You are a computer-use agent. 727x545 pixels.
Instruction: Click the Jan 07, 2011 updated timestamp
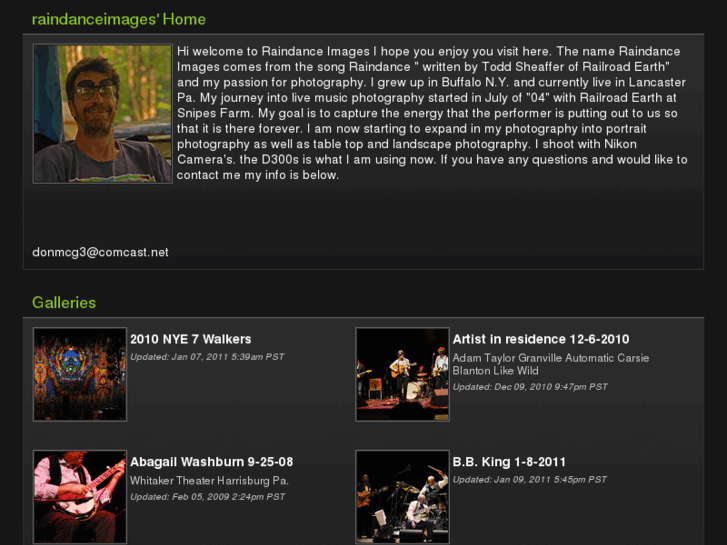click(207, 357)
